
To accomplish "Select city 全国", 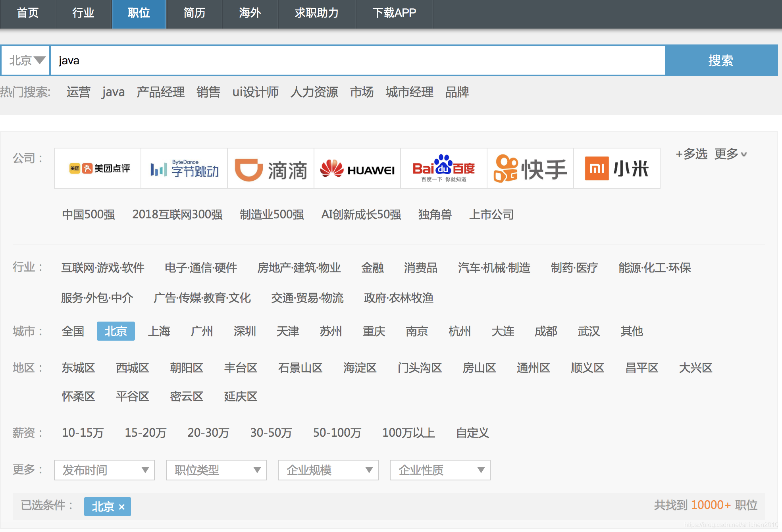I will point(73,331).
